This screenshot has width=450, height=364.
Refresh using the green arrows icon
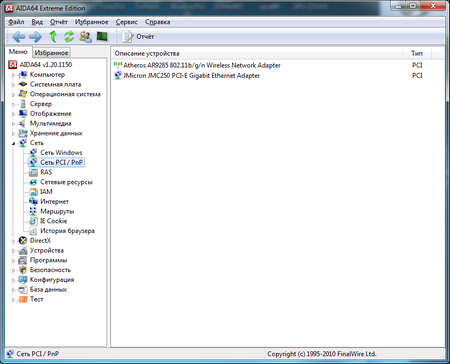tap(69, 37)
